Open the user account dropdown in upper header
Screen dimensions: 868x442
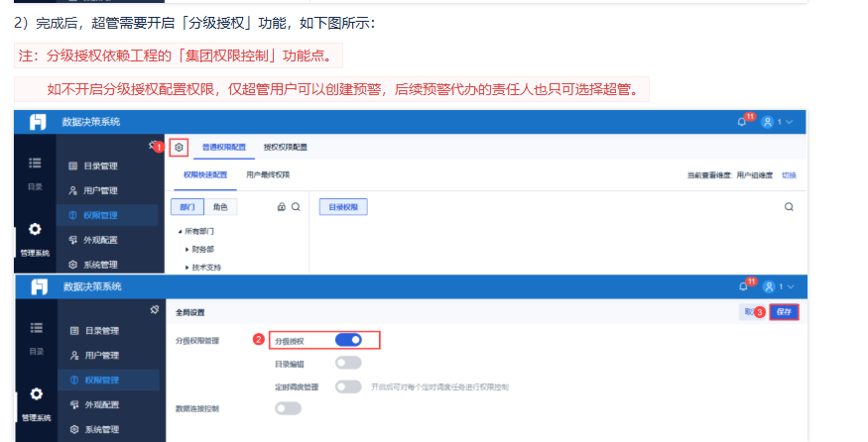click(x=777, y=122)
